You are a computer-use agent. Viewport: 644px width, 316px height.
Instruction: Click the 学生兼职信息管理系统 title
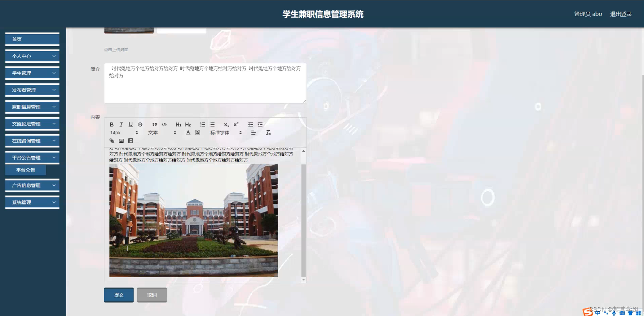coord(323,14)
